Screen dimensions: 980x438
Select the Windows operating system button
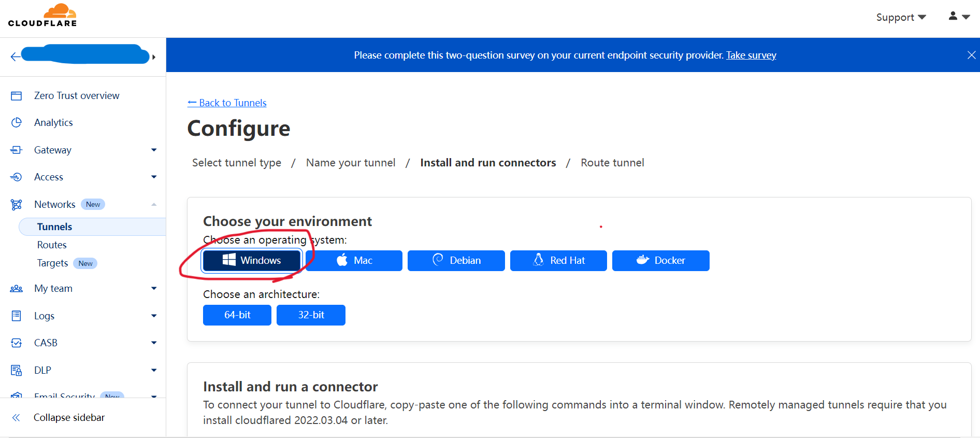click(252, 261)
